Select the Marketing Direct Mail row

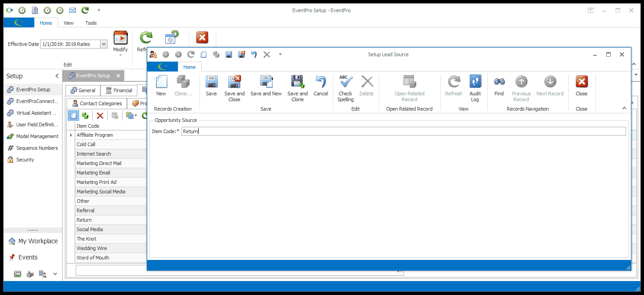point(111,163)
